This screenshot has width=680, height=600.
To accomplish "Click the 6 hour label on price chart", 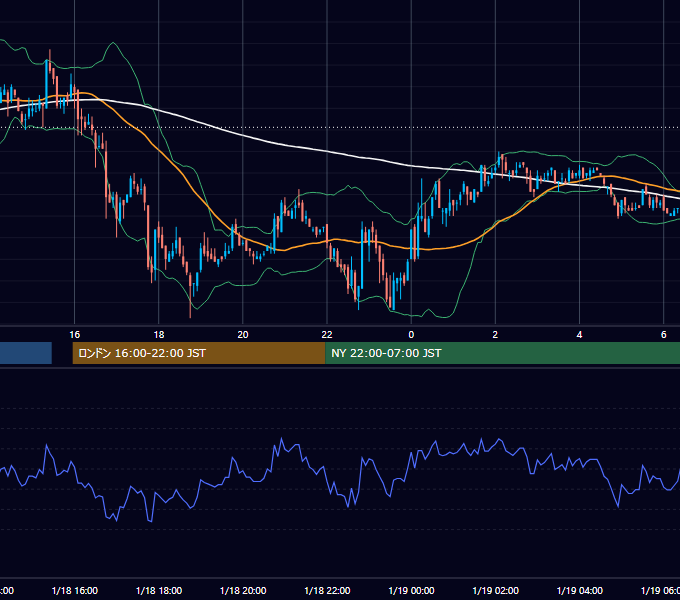I will point(664,335).
